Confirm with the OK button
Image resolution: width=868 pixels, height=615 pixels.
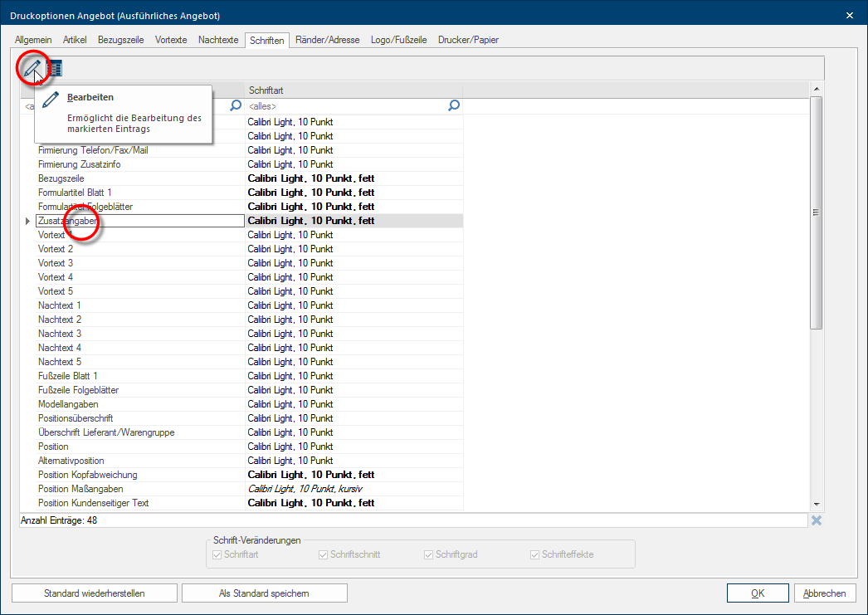tap(757, 593)
